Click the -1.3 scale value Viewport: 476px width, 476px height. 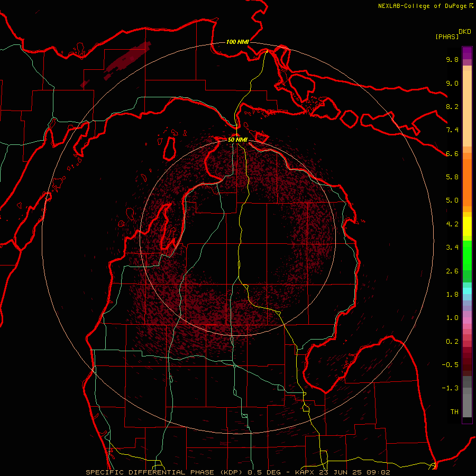pos(450,388)
